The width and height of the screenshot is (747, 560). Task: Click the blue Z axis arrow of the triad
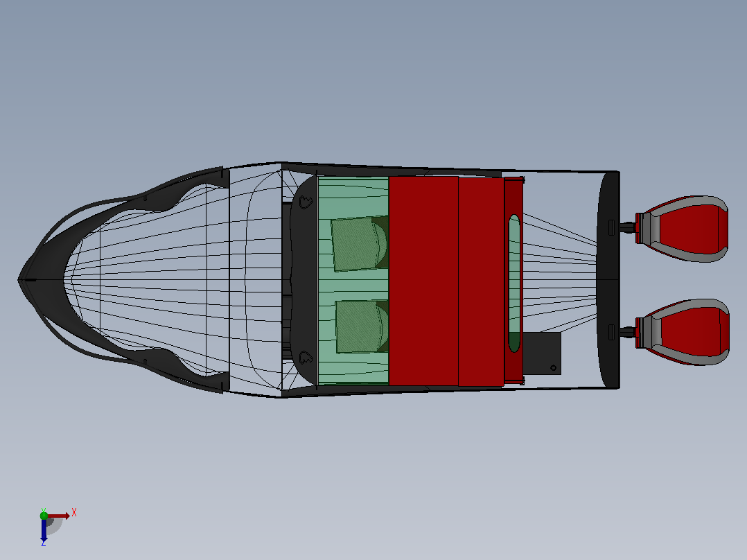[44, 530]
